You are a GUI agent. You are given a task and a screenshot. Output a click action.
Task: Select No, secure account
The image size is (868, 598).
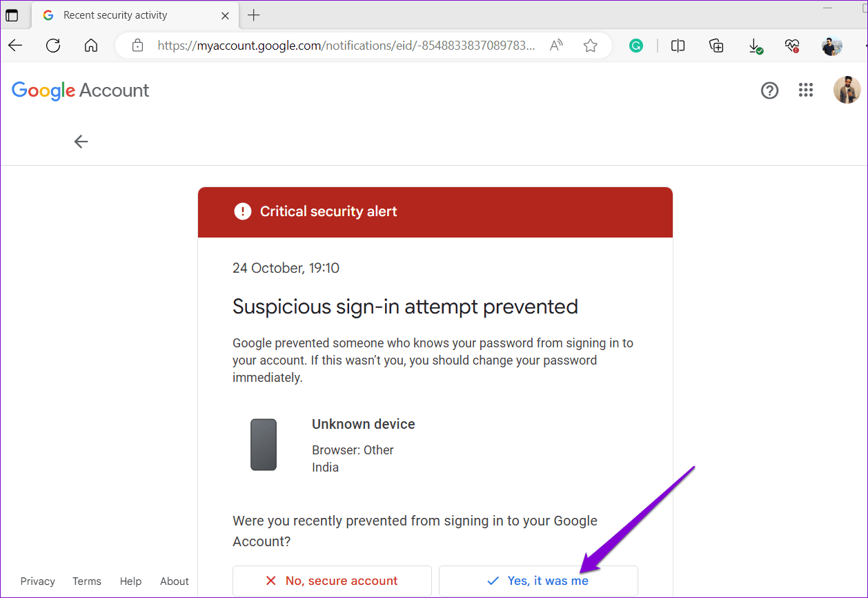[332, 581]
